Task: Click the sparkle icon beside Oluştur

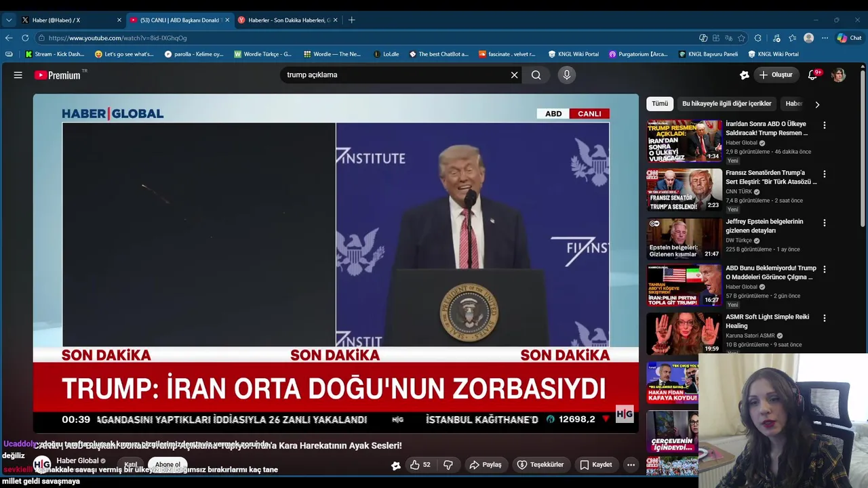Action: click(744, 75)
